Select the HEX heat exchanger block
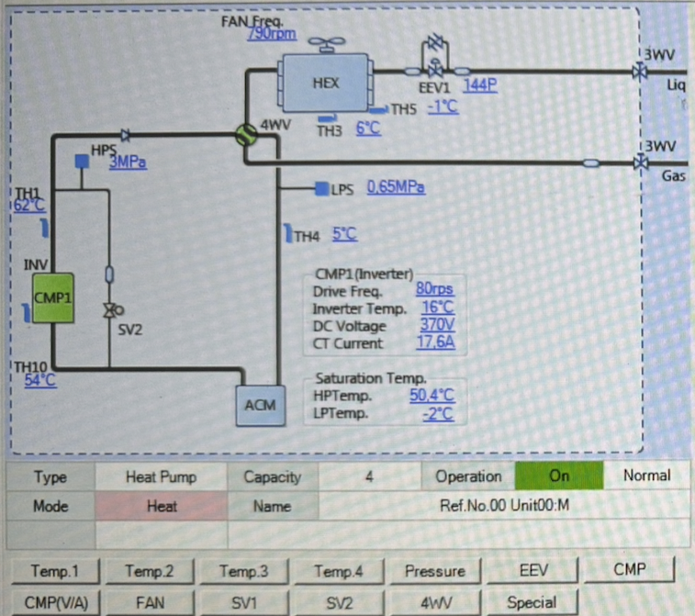Viewport: 695px width, 616px height. (325, 83)
